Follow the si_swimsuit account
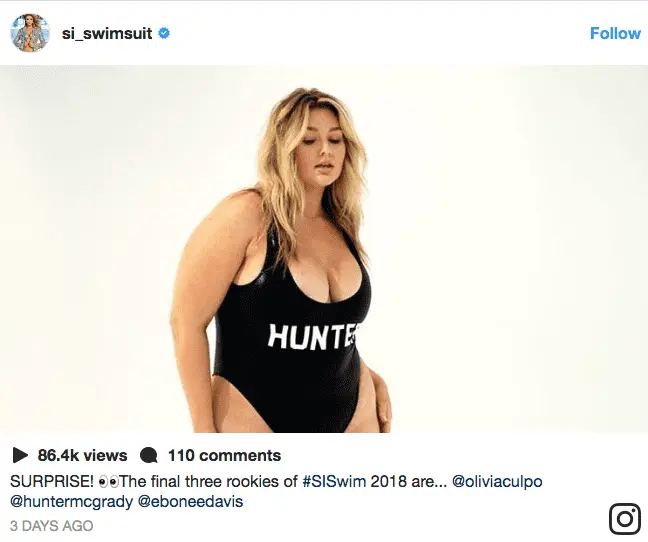Viewport: 648px width, 542px height. [615, 33]
